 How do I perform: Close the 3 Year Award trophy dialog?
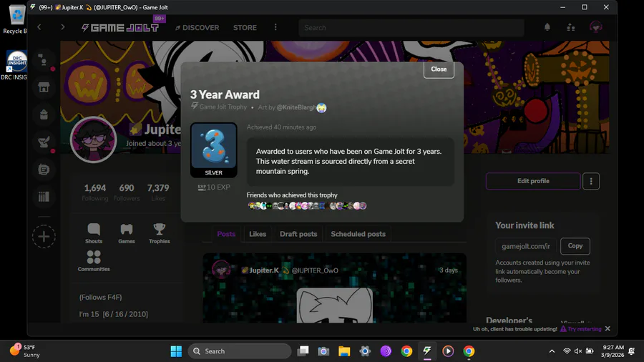coord(439,69)
